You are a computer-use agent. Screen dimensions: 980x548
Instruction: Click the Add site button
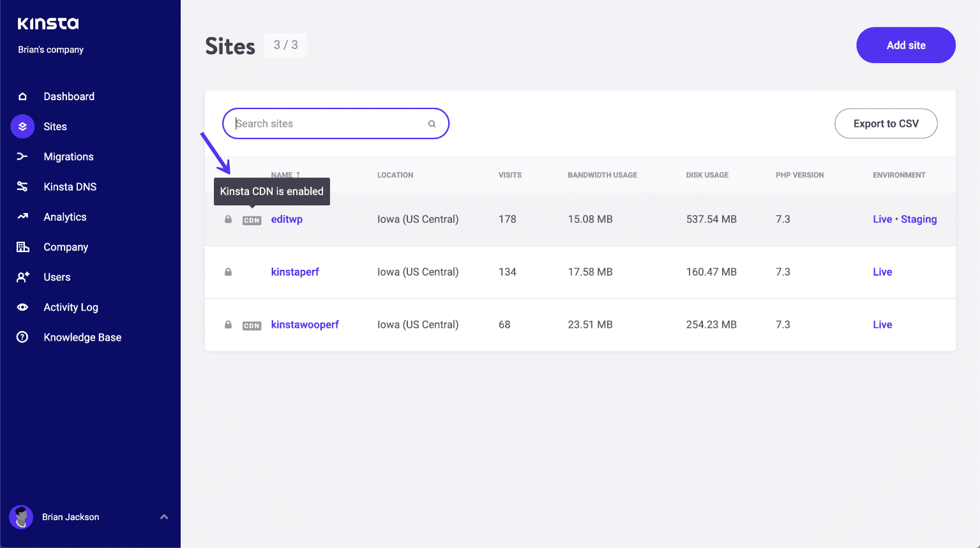pos(905,45)
